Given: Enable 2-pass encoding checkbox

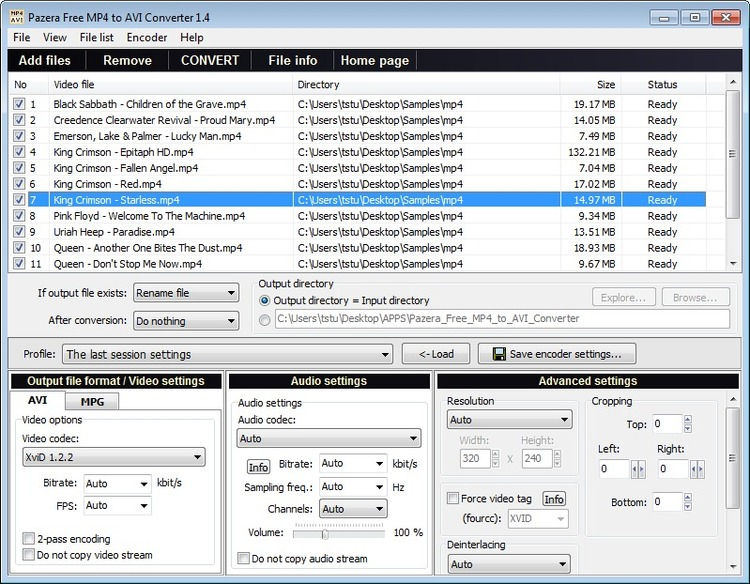Looking at the screenshot, I should [x=28, y=539].
